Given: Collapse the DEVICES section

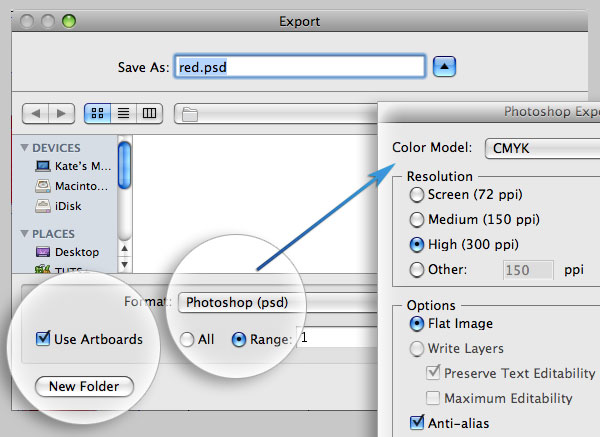Looking at the screenshot, I should point(24,148).
